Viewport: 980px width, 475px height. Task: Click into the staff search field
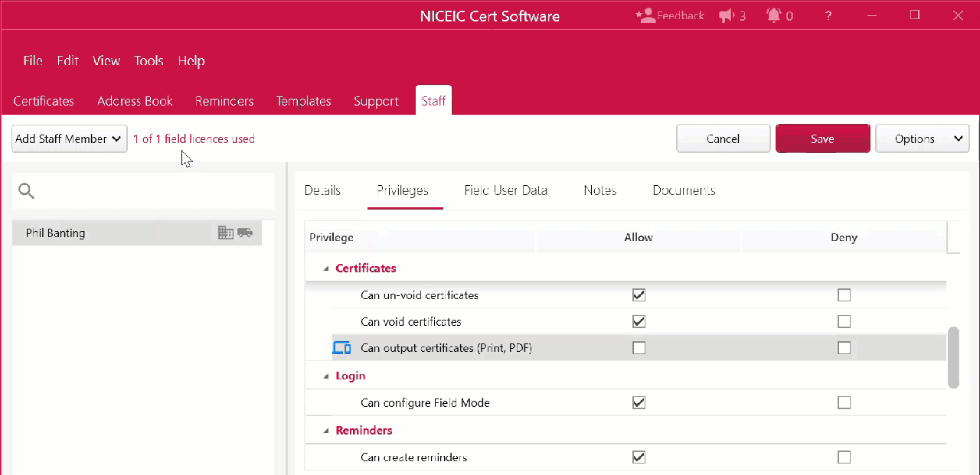pyautogui.click(x=143, y=191)
